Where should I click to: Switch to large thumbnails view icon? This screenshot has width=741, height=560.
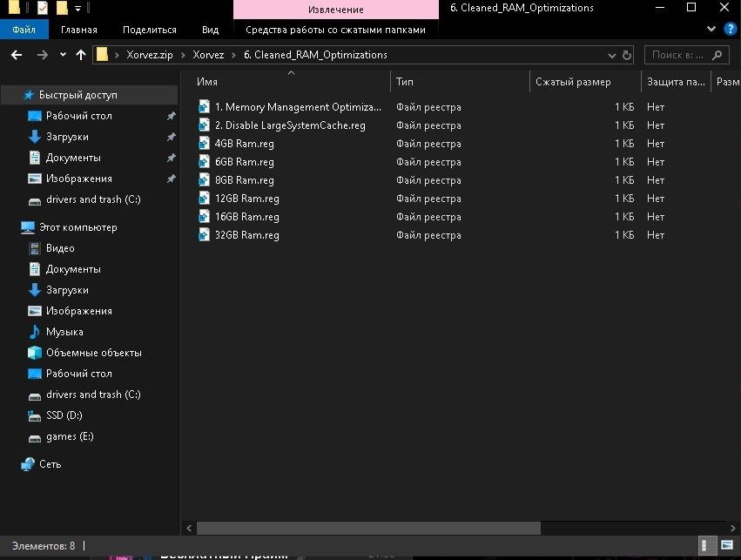[727, 545]
